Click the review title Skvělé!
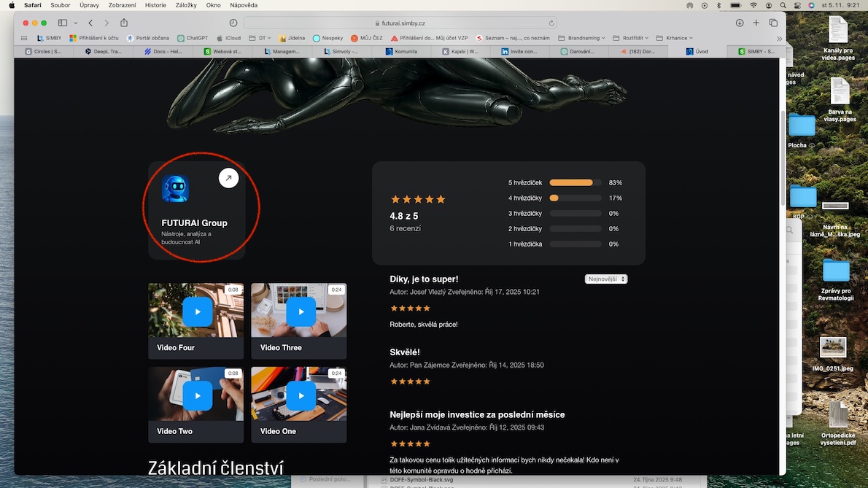This screenshot has height=488, width=868. tap(405, 352)
